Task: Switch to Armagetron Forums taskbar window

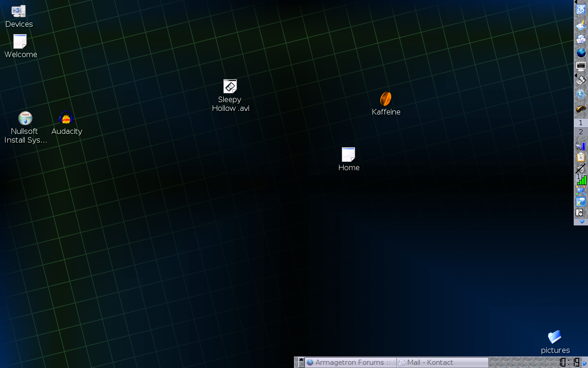Action: 351,362
